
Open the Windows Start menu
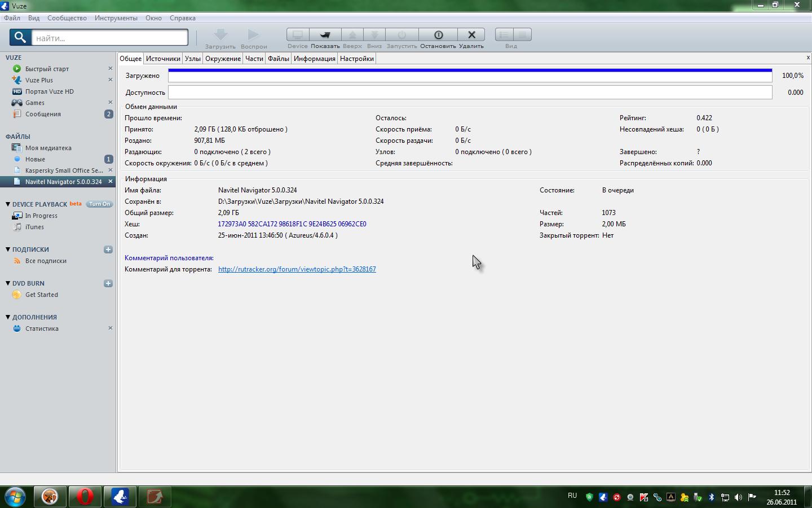15,497
